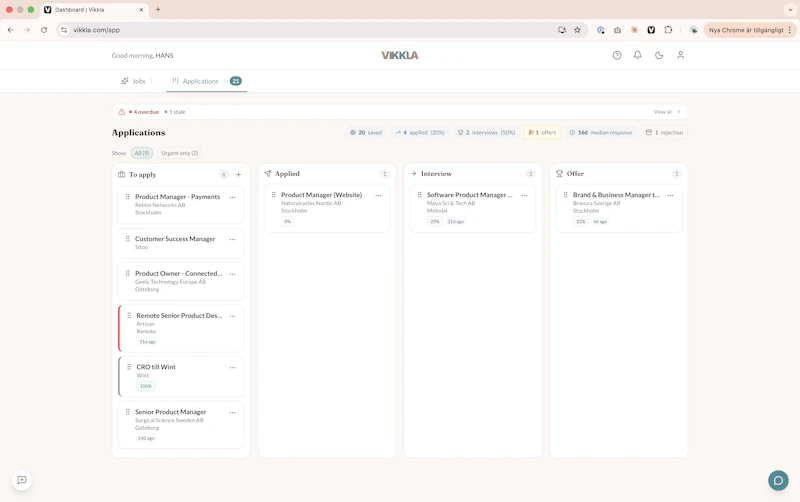Open Product Manager - Payments card title
This screenshot has width=800, height=502.
pyautogui.click(x=177, y=196)
